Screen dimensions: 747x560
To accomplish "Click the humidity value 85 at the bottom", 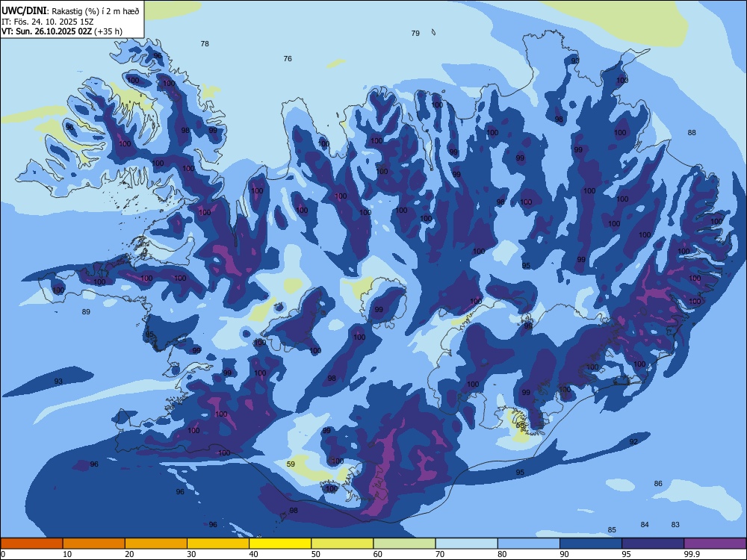I will point(613,530).
